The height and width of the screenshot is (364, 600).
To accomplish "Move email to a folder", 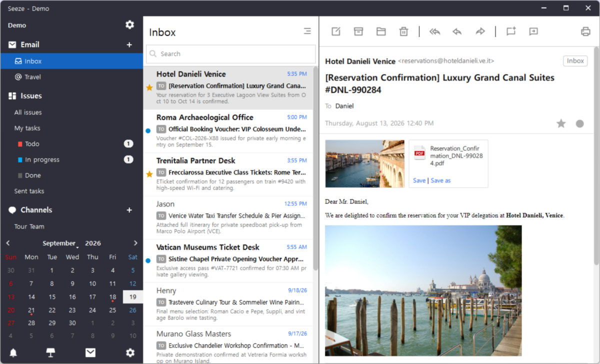I will [x=381, y=31].
